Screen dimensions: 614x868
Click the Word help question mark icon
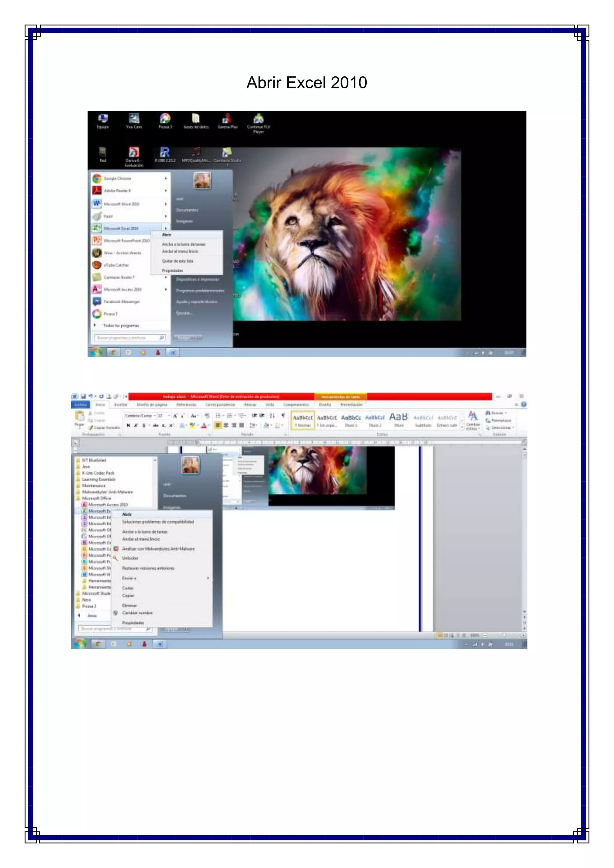523,405
